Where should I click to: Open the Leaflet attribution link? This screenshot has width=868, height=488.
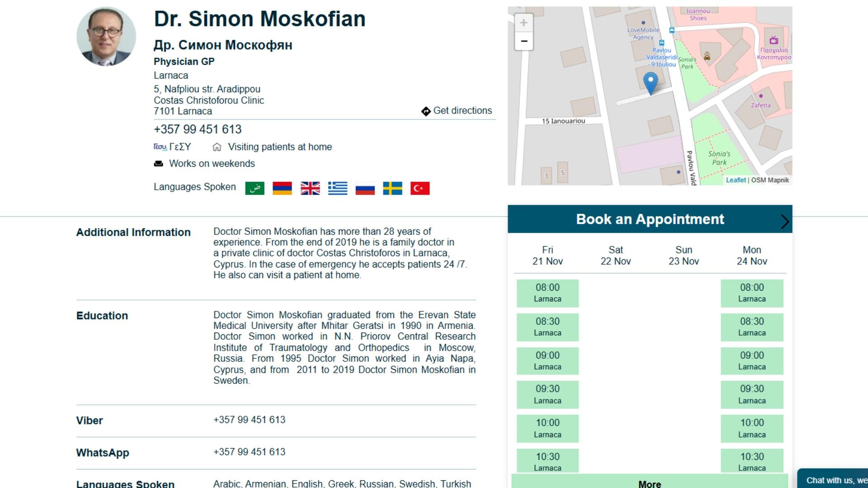pos(736,180)
